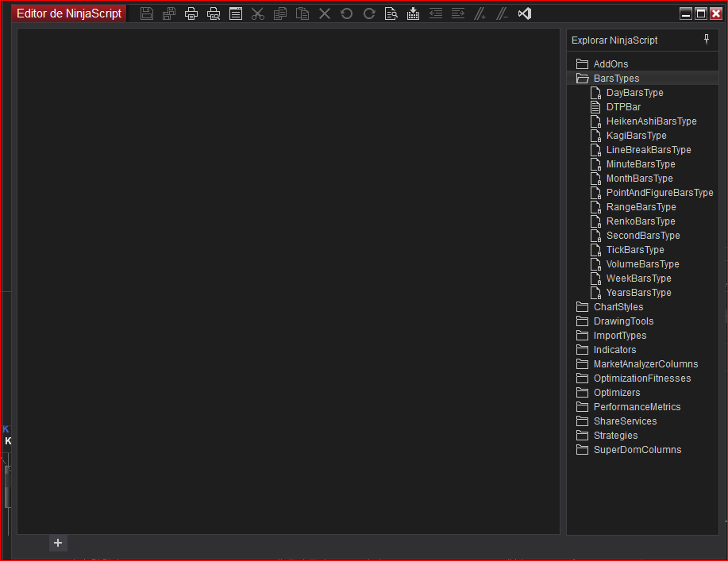This screenshot has height=561, width=728.
Task: Select the LineBreakBarsType file
Action: [x=641, y=150]
